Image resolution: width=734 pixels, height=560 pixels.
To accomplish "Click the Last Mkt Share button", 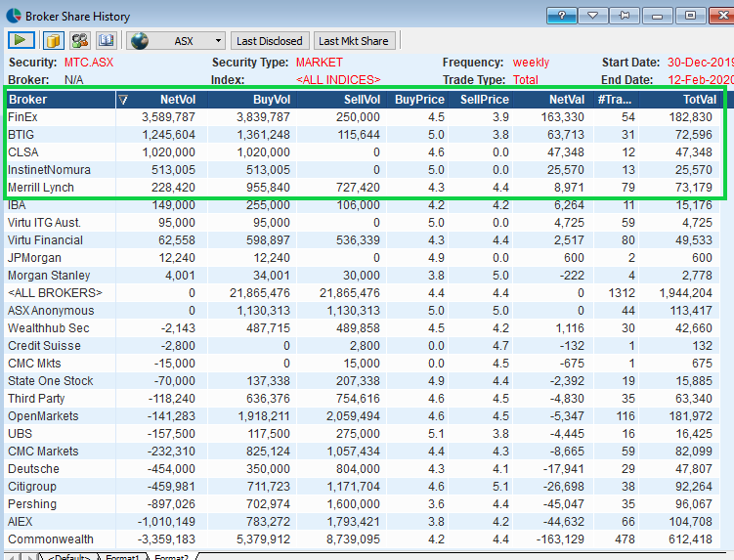I will (354, 41).
